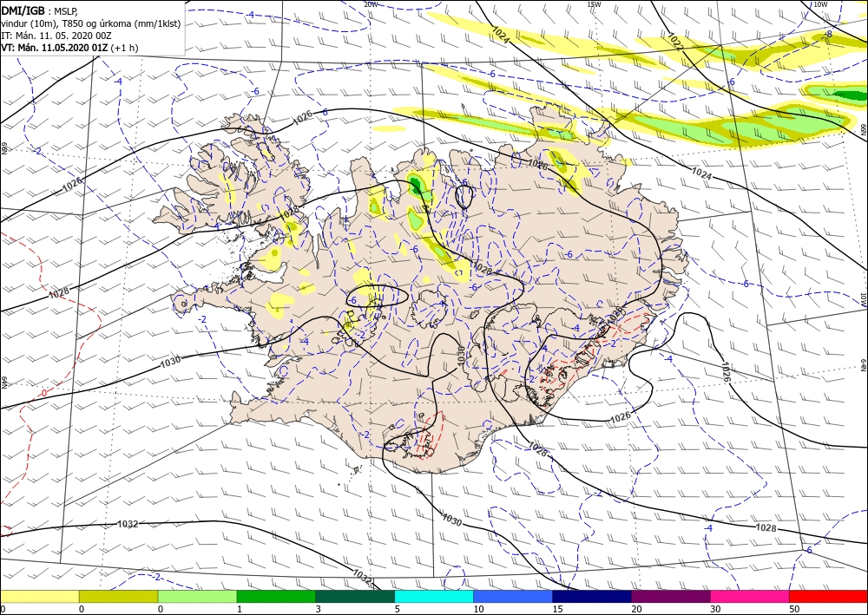This screenshot has width=868, height=615.
Task: Select the medium green 1 mm legend swatch
Action: (x=276, y=596)
